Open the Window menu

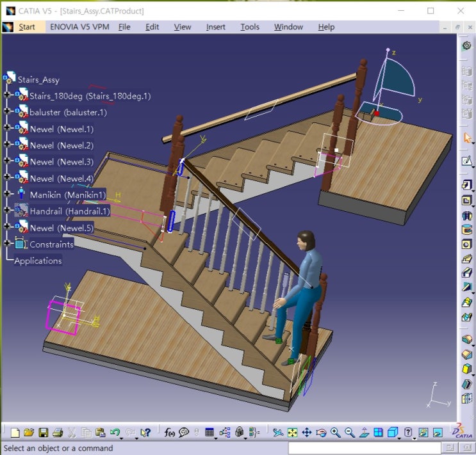point(288,27)
